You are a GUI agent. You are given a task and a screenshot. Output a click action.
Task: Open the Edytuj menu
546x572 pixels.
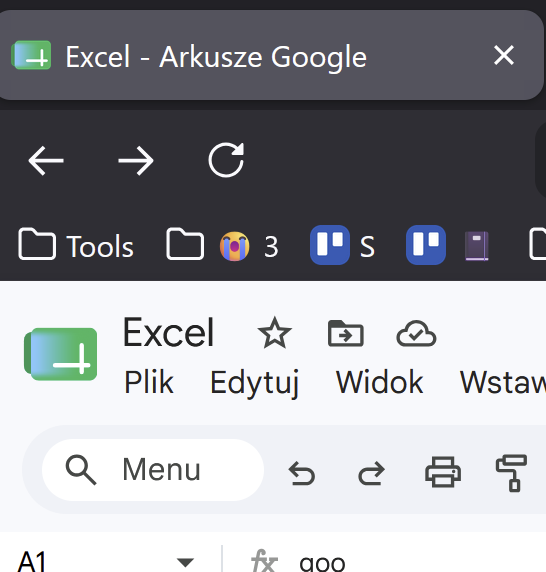click(255, 383)
